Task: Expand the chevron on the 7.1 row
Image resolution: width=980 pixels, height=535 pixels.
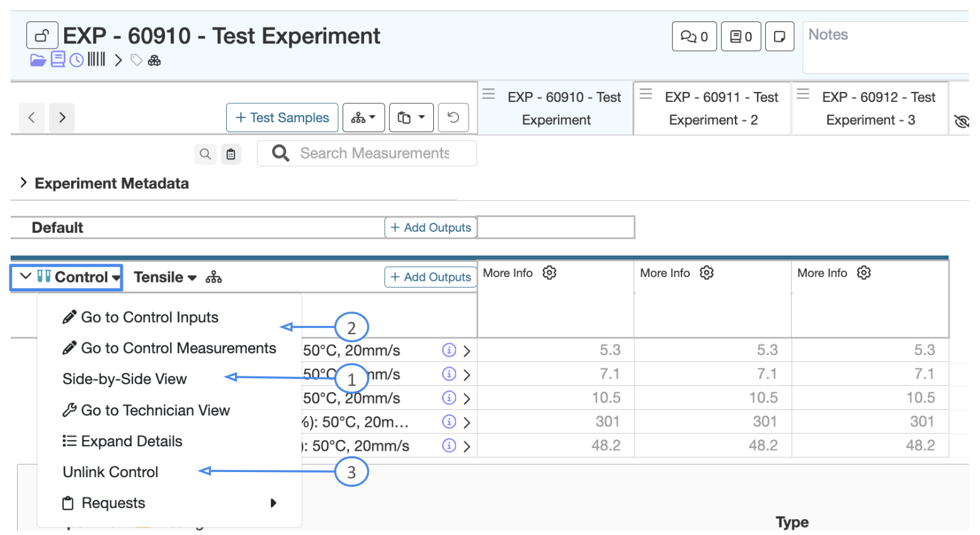Action: pos(467,375)
